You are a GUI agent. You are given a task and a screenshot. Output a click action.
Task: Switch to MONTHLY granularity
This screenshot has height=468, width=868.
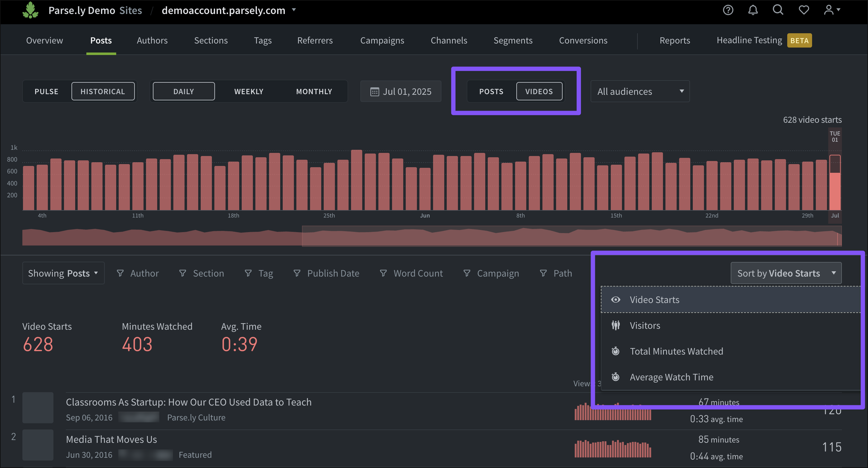pos(314,91)
